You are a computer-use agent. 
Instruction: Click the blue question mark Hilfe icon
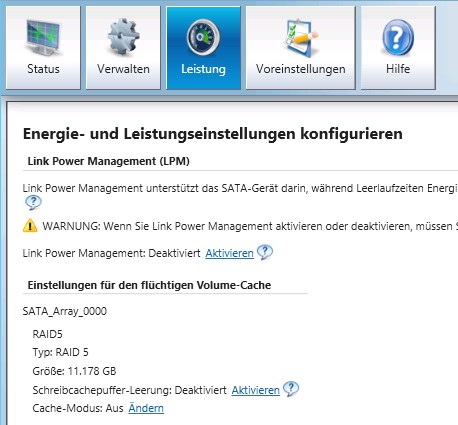[398, 38]
